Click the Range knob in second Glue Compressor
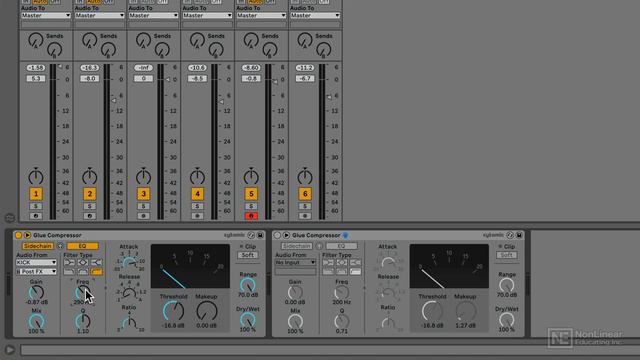The width and height of the screenshot is (640, 360). point(507,285)
